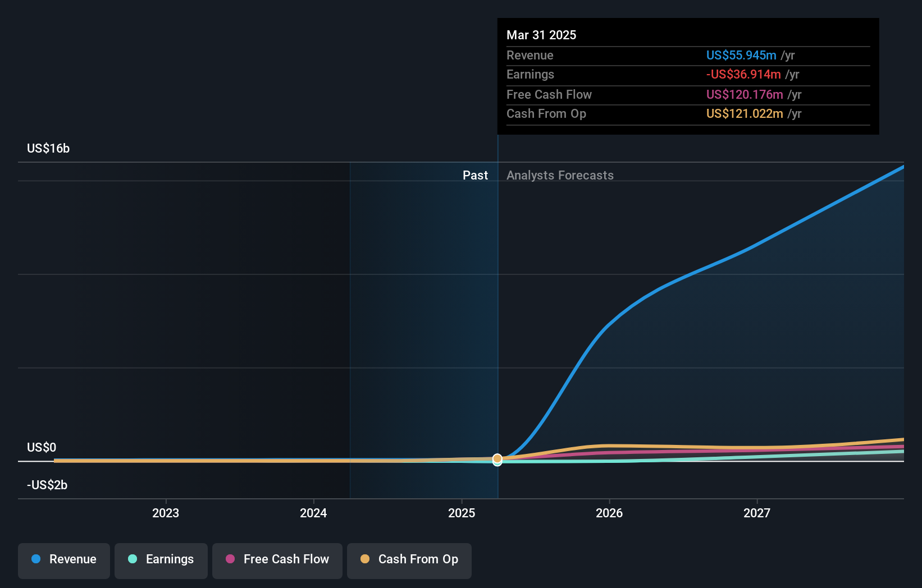922x588 pixels.
Task: Click the orange Cash From Op legend dot
Action: click(365, 559)
